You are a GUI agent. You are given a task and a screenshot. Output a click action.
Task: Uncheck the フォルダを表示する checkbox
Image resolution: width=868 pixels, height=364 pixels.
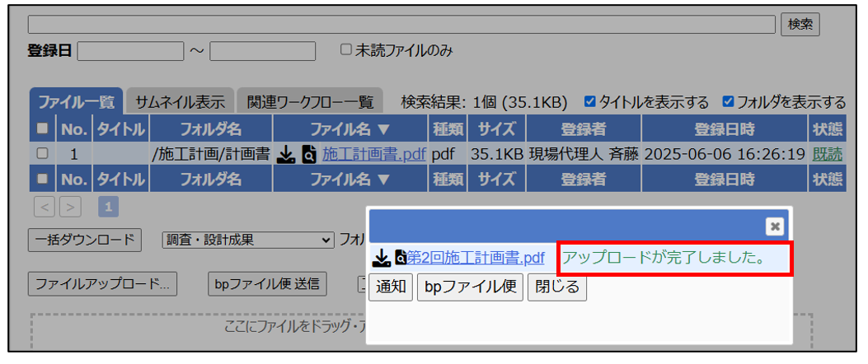click(x=728, y=102)
